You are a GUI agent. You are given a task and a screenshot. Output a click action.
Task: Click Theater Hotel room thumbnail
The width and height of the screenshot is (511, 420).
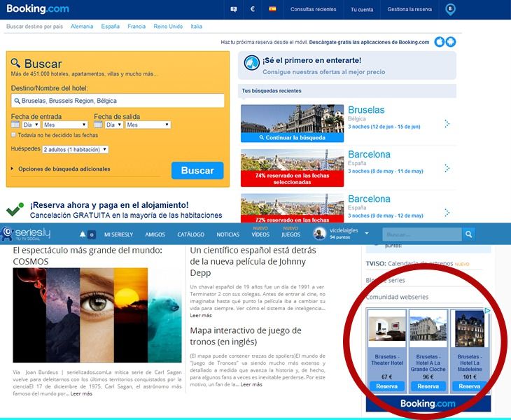(387, 329)
